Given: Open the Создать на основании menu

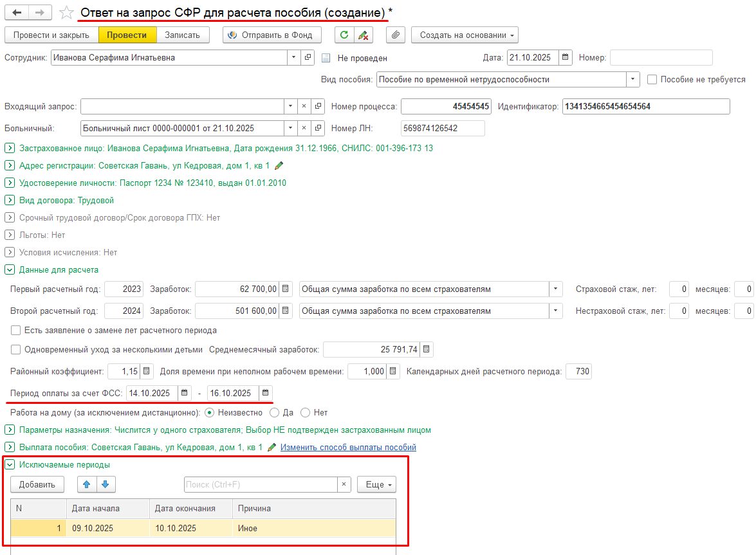Looking at the screenshot, I should point(465,35).
